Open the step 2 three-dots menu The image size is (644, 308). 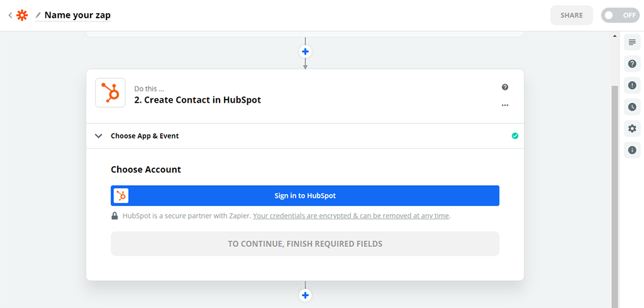(x=505, y=105)
